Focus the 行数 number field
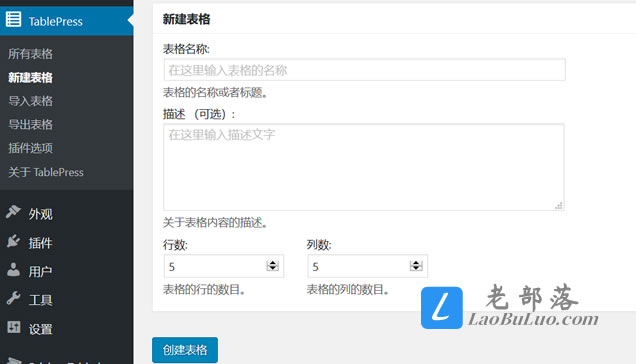The width and height of the screenshot is (636, 364). click(x=224, y=266)
